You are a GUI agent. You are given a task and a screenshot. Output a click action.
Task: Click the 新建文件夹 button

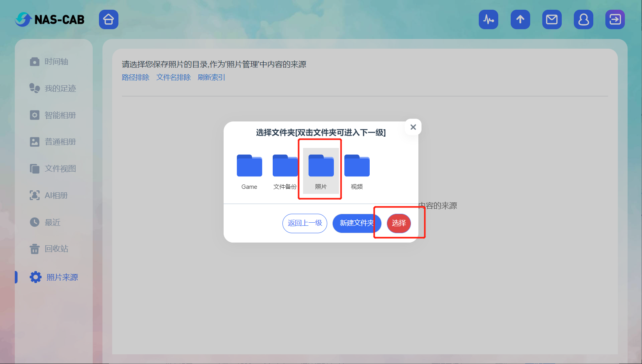356,223
